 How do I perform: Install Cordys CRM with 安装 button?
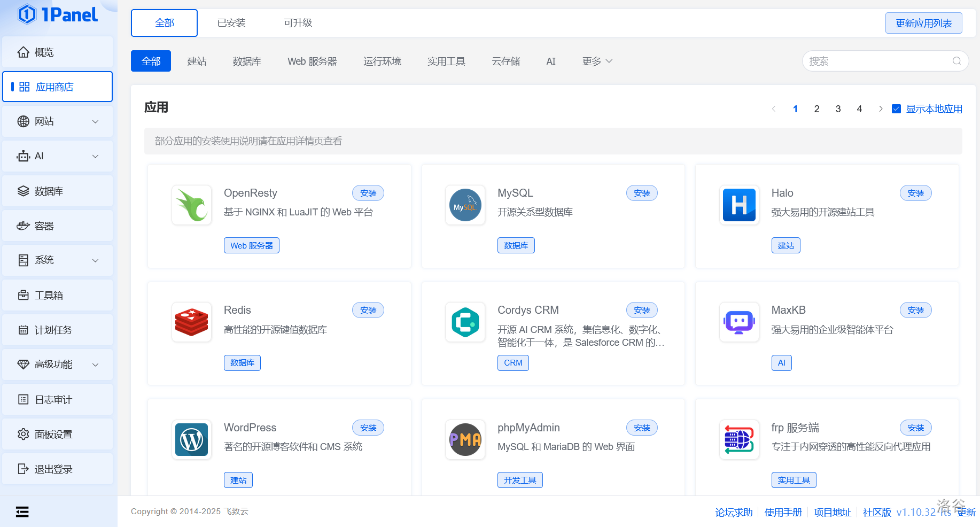(x=642, y=311)
